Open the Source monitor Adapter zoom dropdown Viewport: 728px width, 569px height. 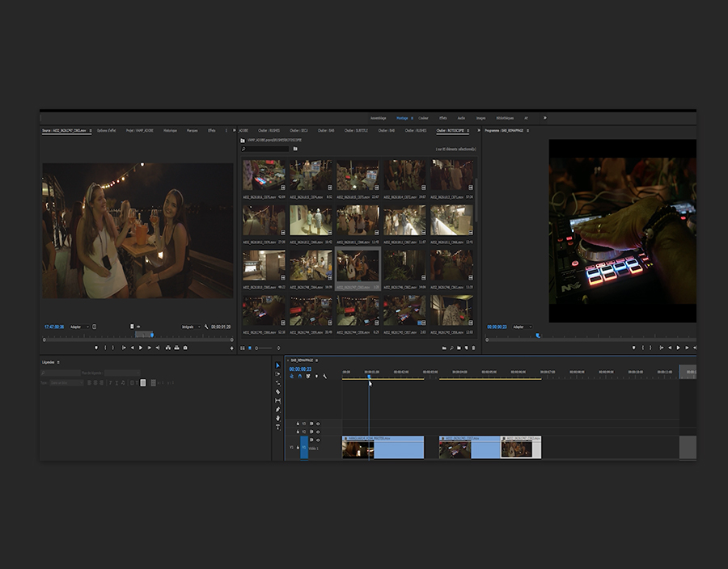80,327
